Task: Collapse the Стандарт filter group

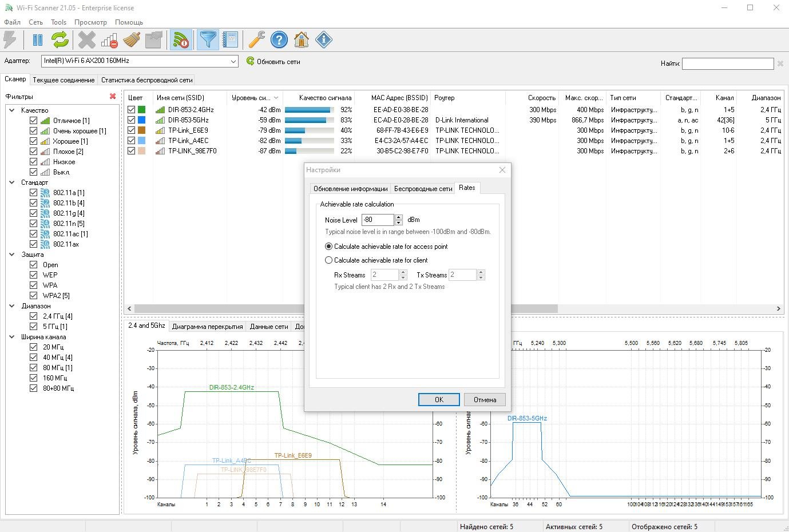Action: click(x=12, y=182)
